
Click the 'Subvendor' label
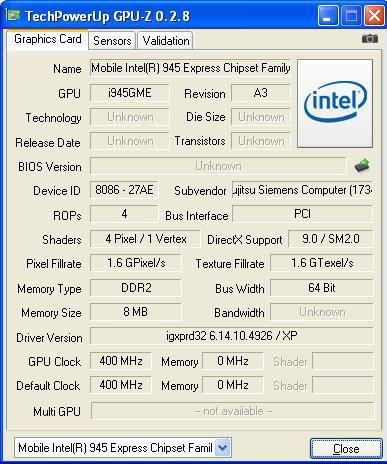200,191
